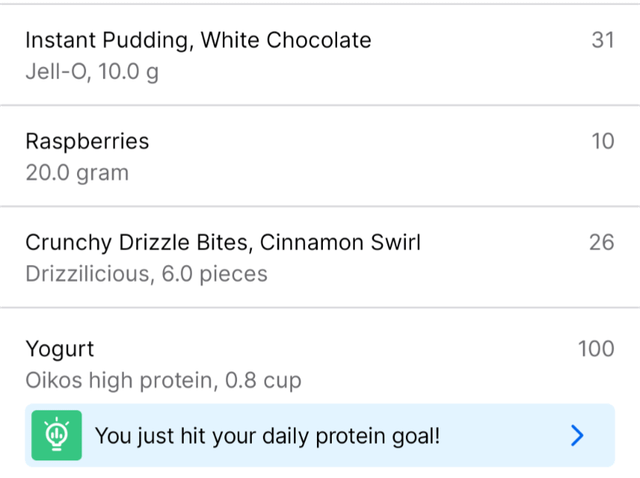This screenshot has width=640, height=478.
Task: Tap the Drizzilicious, 6.0 pieces serving text
Action: (x=146, y=274)
